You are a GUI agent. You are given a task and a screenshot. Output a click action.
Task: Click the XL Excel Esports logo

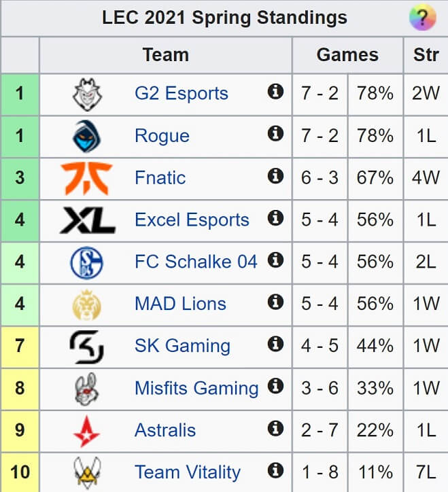point(87,220)
